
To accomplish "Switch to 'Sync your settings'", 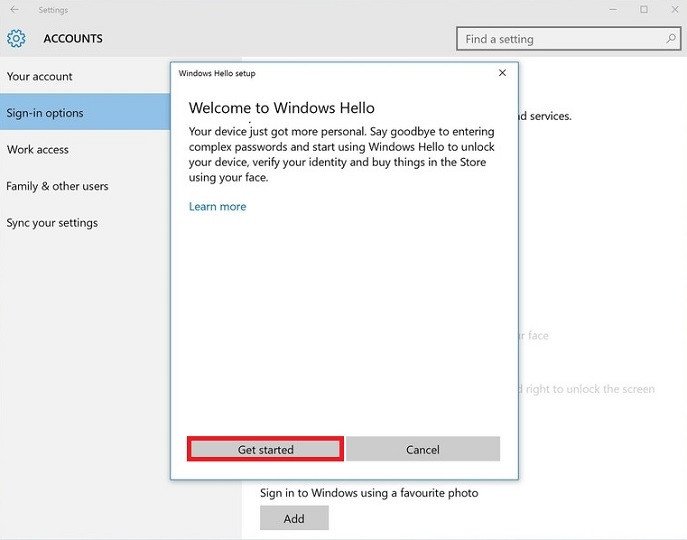I will [x=52, y=223].
